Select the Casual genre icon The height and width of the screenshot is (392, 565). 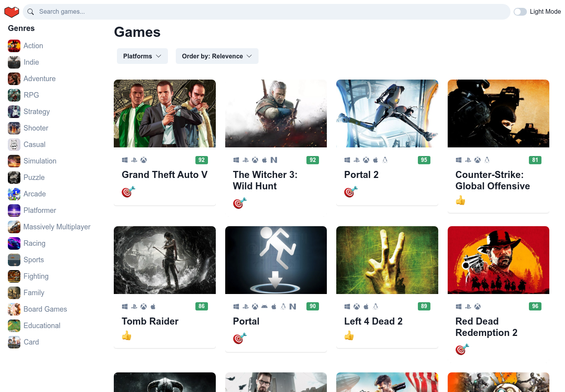click(14, 145)
